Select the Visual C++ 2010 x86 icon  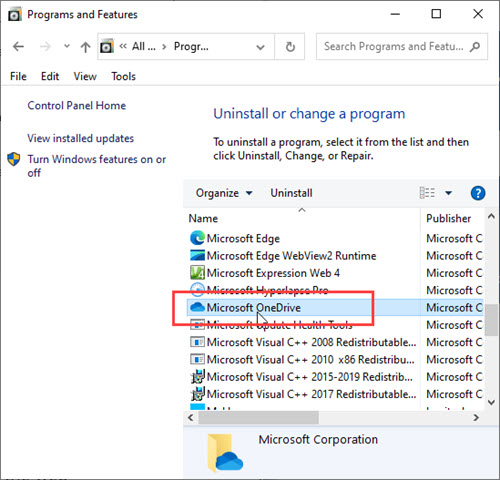click(x=197, y=359)
